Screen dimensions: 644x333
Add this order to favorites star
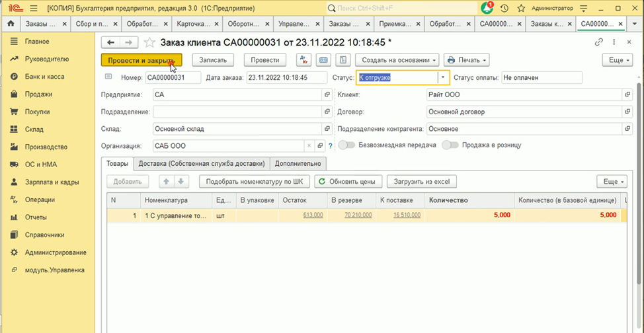tap(150, 42)
